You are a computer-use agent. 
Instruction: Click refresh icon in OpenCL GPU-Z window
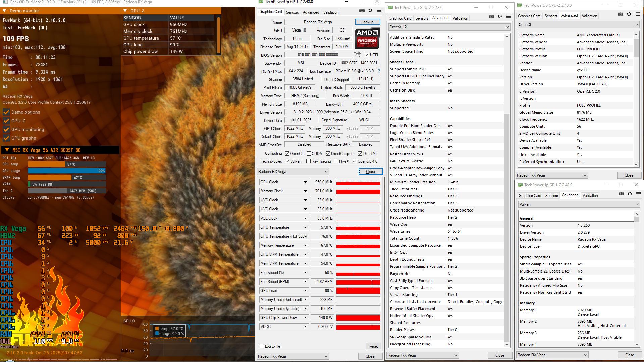point(629,14)
